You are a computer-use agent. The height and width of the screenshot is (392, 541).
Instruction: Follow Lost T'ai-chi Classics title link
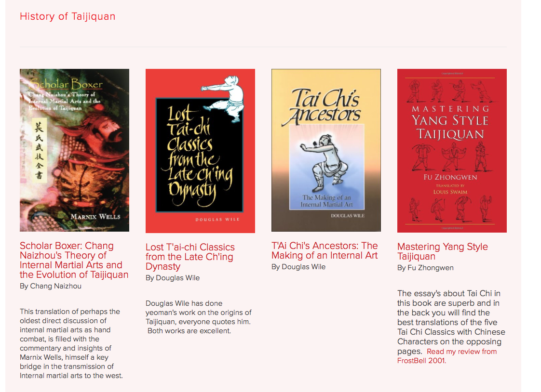[x=190, y=257]
